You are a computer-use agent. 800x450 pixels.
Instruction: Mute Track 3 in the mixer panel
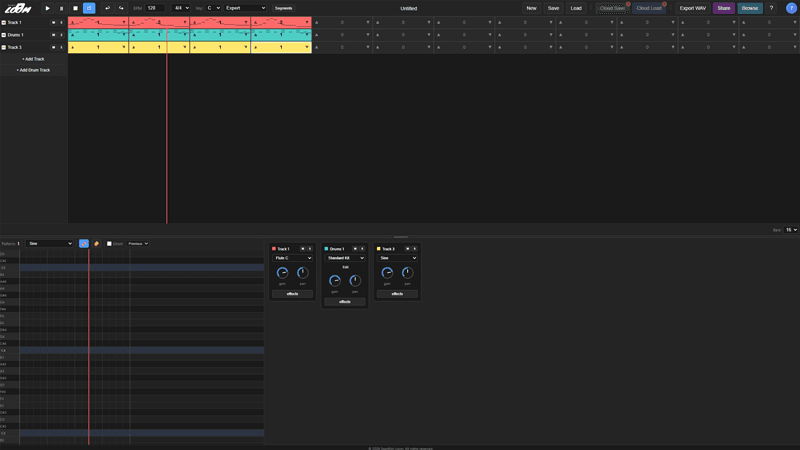coord(407,249)
